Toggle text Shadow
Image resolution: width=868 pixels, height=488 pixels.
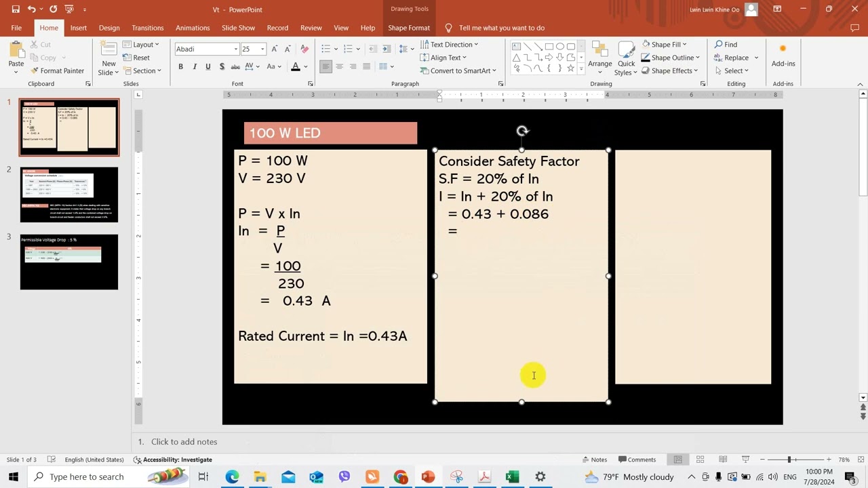pos(222,66)
